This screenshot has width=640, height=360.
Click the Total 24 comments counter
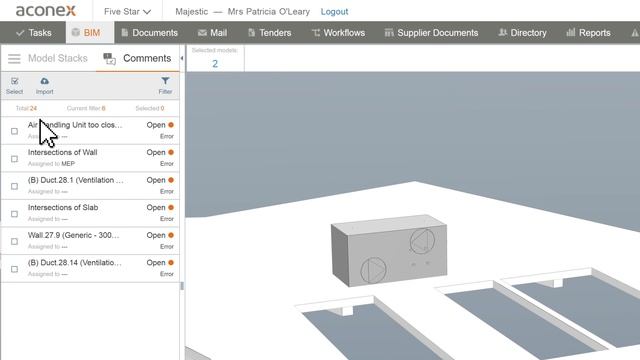coord(26,108)
